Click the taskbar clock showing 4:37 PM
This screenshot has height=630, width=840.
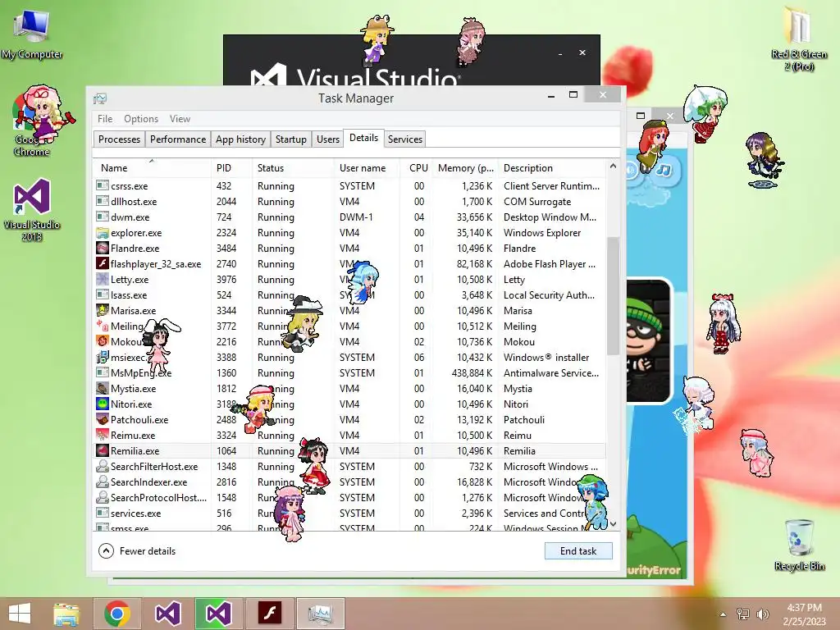click(x=804, y=614)
